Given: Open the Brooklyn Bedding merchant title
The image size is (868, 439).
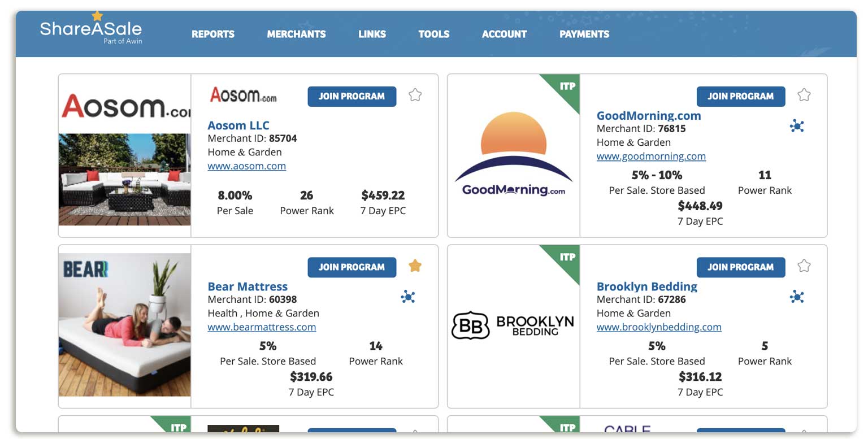Looking at the screenshot, I should (647, 286).
